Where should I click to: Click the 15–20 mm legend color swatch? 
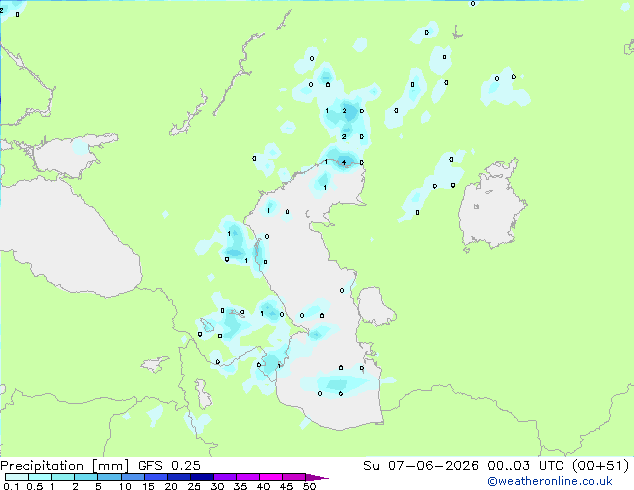155,477
